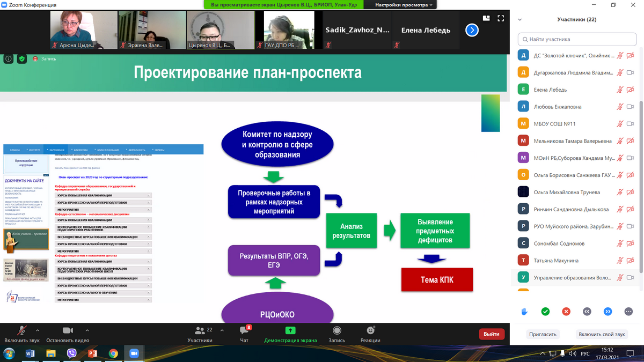644x362 pixels.
Task: Expand video options arrow beside the camera
Action: point(87,330)
